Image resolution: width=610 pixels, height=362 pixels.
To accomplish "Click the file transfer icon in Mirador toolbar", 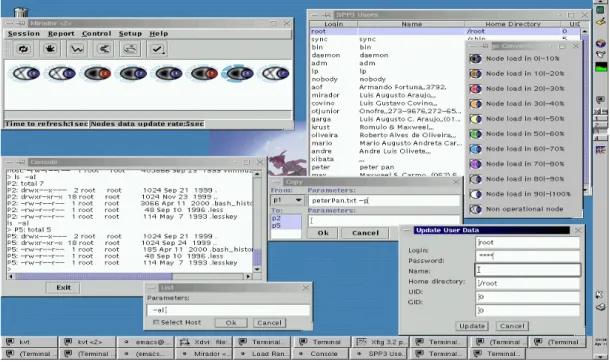I will tap(130, 49).
